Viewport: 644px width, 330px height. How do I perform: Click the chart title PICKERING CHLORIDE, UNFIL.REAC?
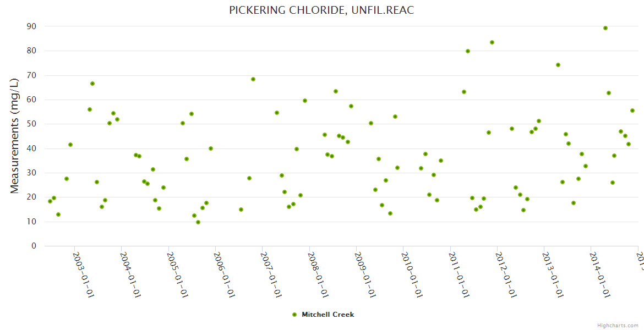(321, 10)
